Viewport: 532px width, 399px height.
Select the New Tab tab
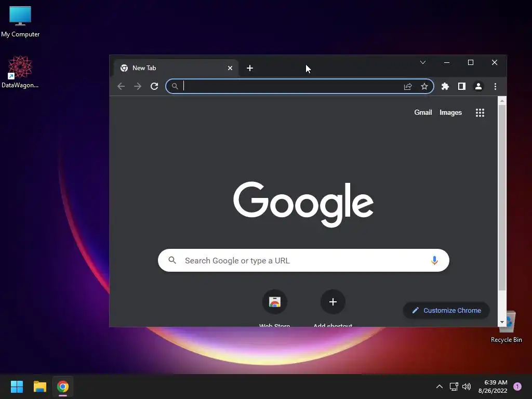[177, 68]
